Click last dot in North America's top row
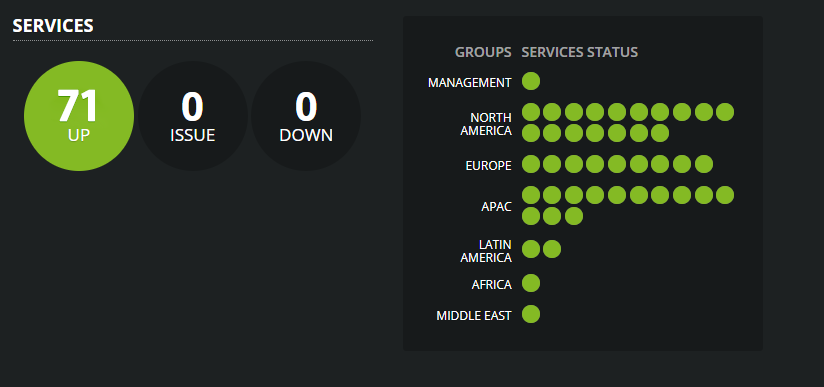Screen dimensions: 824x387 [x=725, y=112]
